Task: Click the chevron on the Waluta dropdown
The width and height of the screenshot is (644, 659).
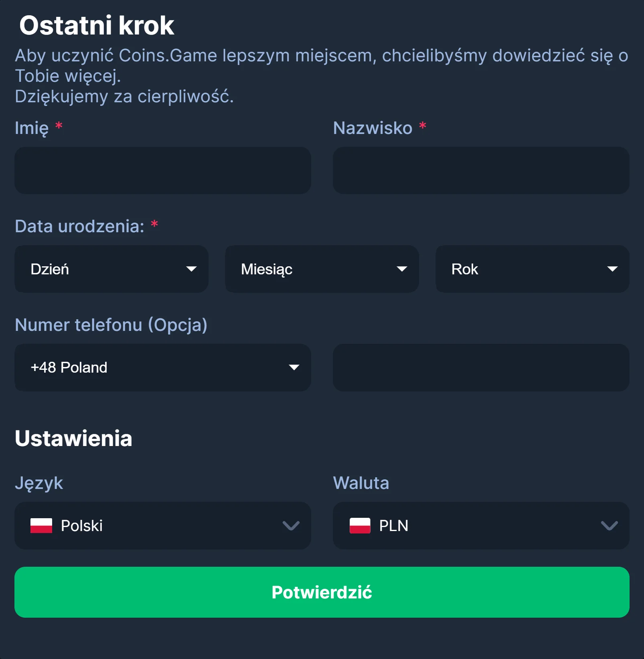Action: [x=610, y=526]
